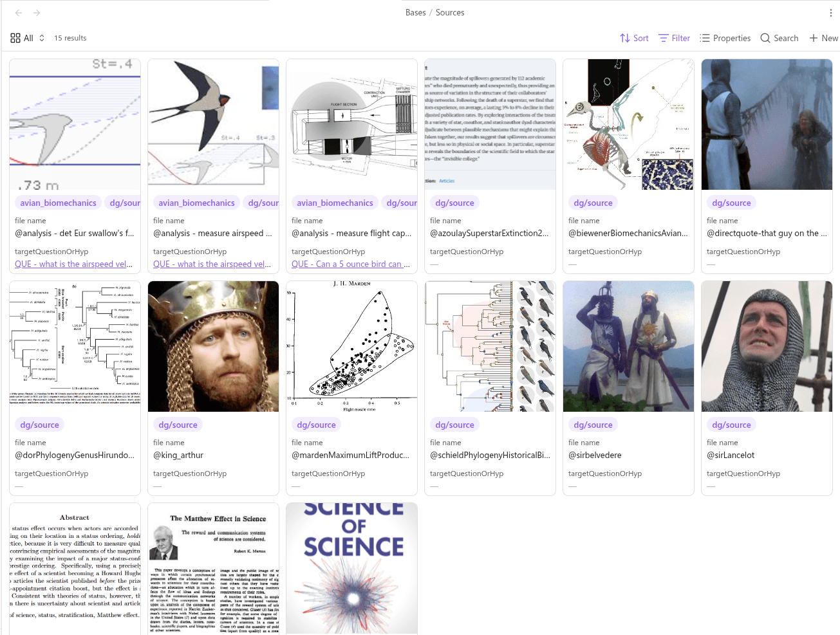Open the @dorPhylogenyGenusHirundo tree thumbnail
Screen dimensions: 840x635
[75, 347]
